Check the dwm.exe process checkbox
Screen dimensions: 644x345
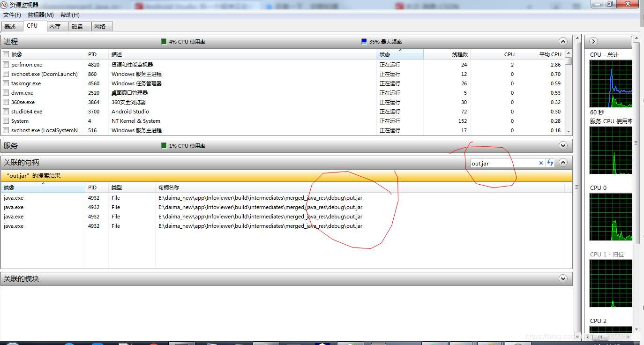(x=6, y=93)
